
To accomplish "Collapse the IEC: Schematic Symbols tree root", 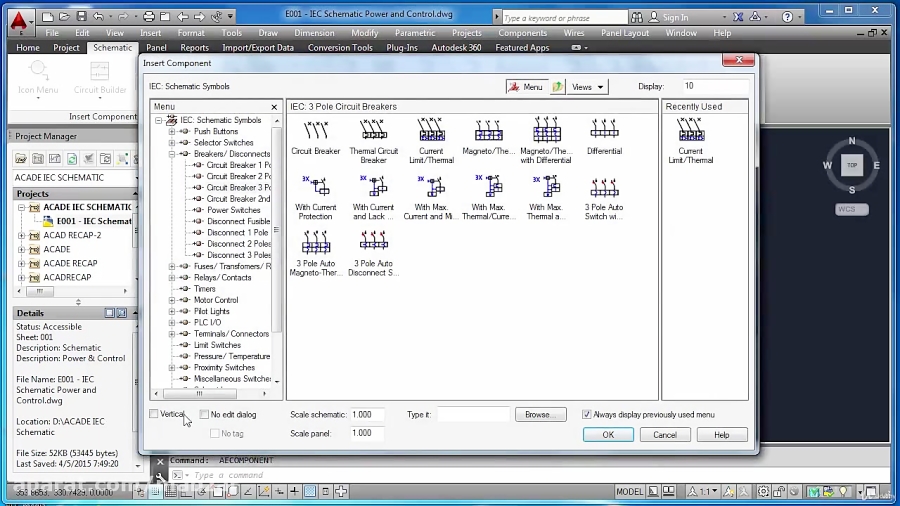I will point(158,120).
